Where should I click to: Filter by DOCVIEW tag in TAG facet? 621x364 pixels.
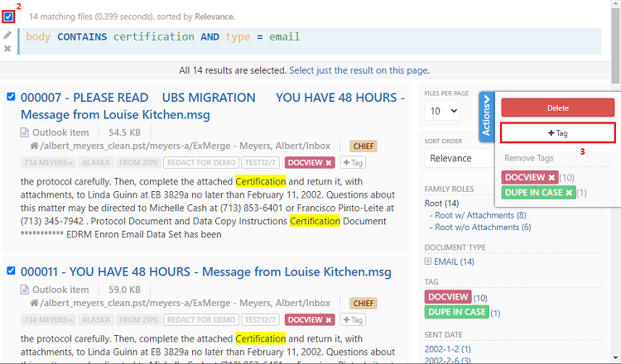click(448, 297)
